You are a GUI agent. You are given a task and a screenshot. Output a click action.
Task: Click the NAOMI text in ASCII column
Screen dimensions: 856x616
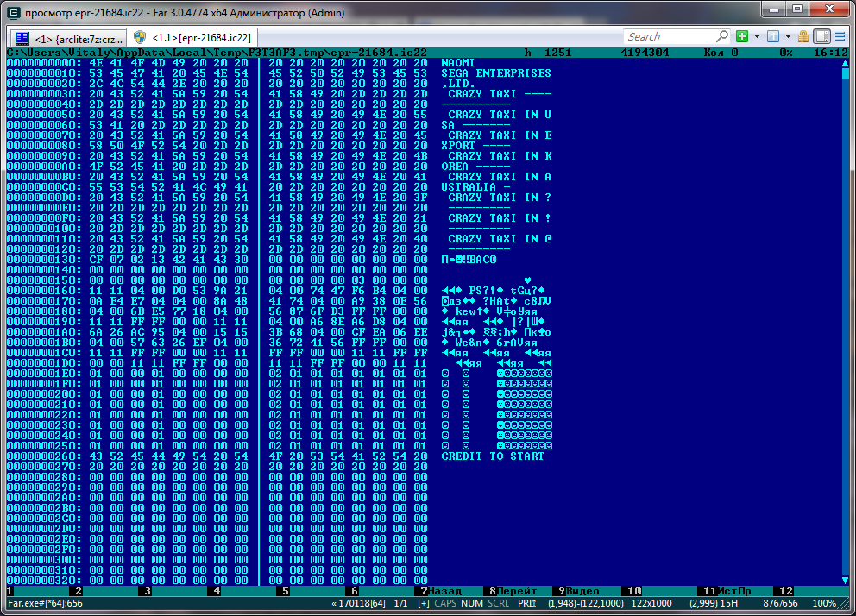pyautogui.click(x=458, y=63)
